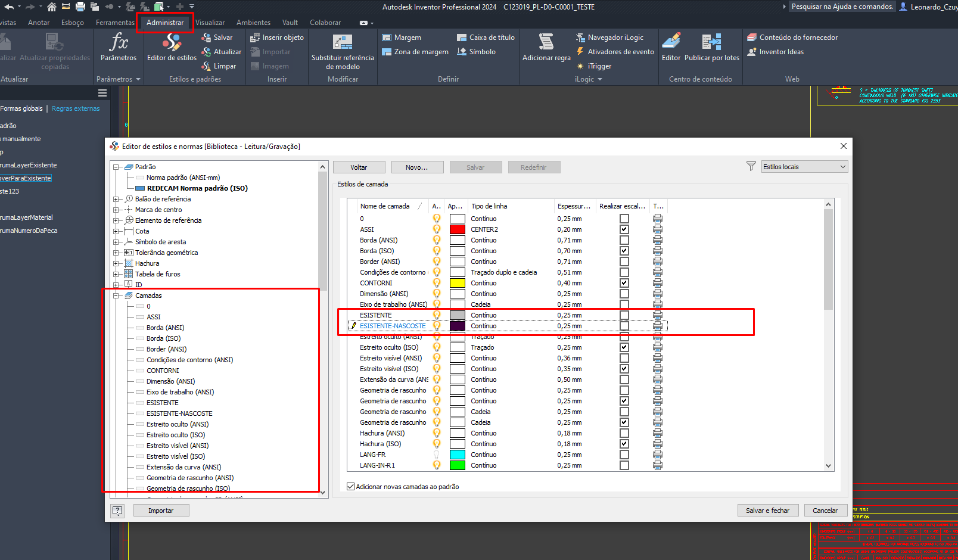Image resolution: width=958 pixels, height=560 pixels.
Task: Open Adicionar regra iLogic tool
Action: [546, 43]
